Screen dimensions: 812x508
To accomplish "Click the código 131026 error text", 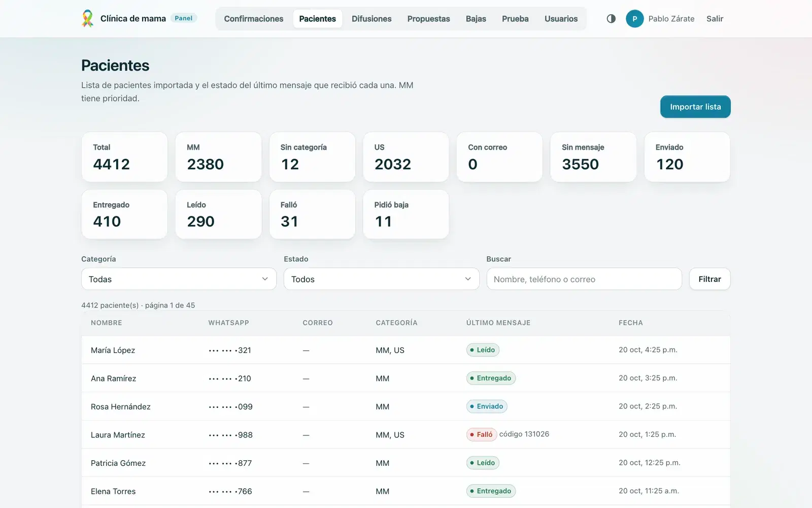I will click(524, 434).
